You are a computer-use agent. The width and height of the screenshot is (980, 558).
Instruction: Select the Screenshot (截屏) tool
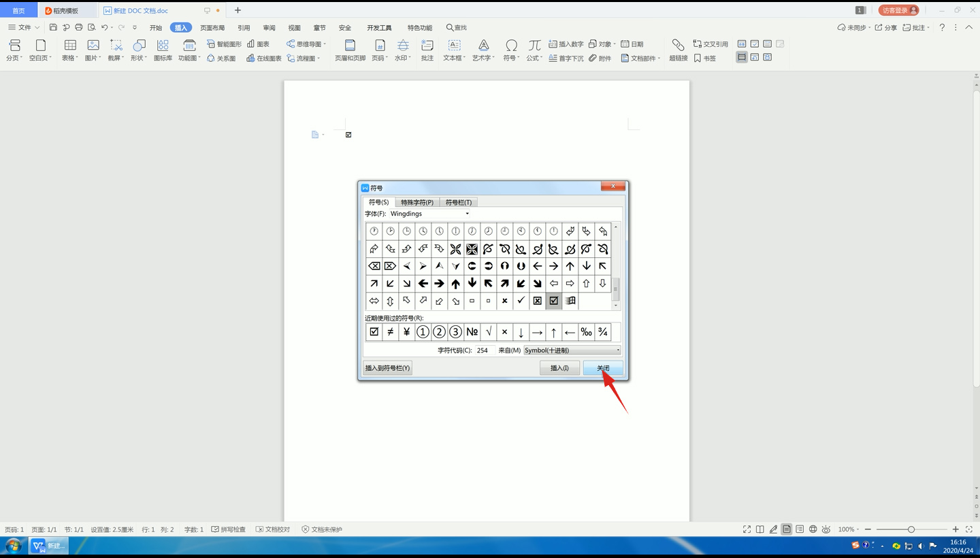click(116, 50)
